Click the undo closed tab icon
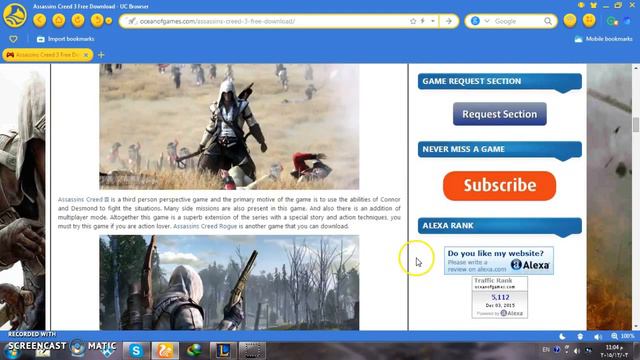This screenshot has width=640, height=360. [x=97, y=20]
